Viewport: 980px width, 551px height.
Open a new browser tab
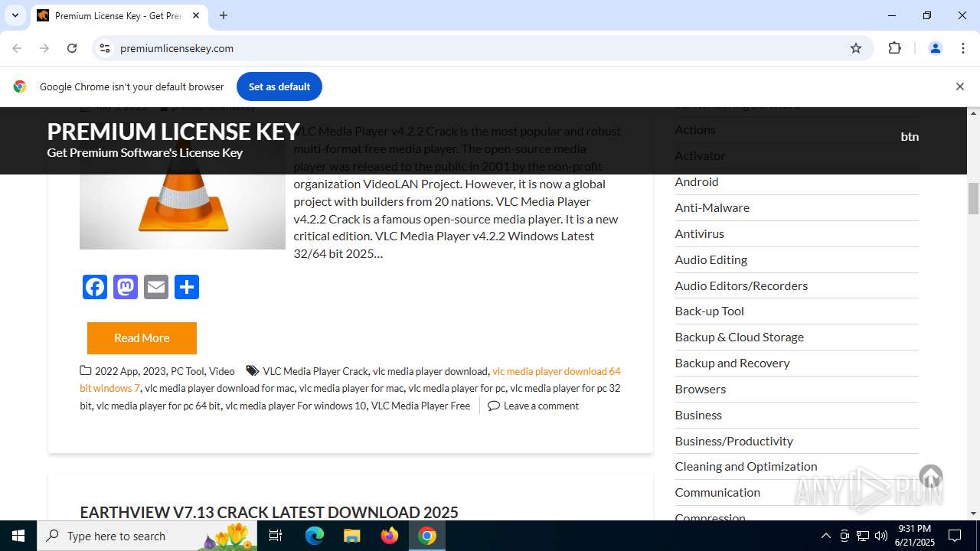point(224,15)
